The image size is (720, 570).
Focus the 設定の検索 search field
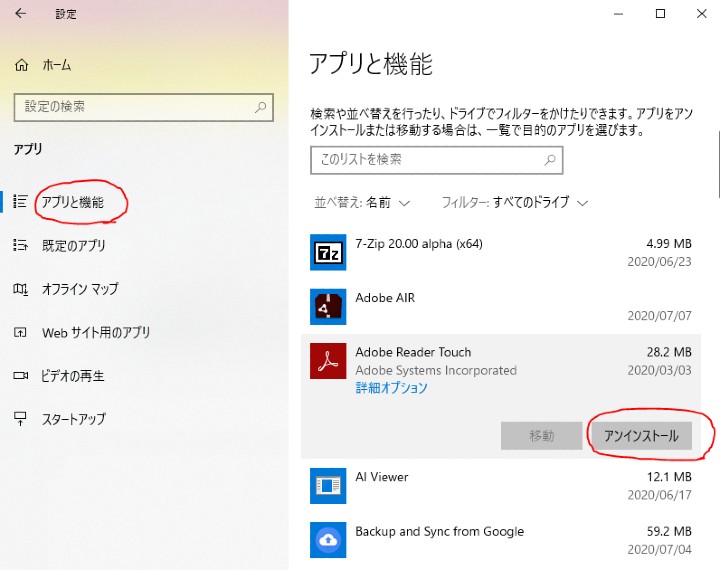(x=144, y=107)
